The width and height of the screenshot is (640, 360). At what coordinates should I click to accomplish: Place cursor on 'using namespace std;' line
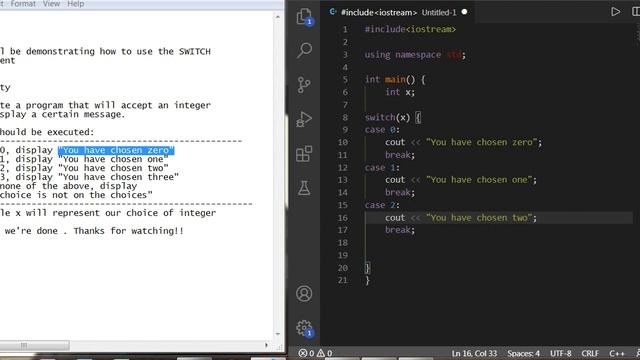point(415,55)
